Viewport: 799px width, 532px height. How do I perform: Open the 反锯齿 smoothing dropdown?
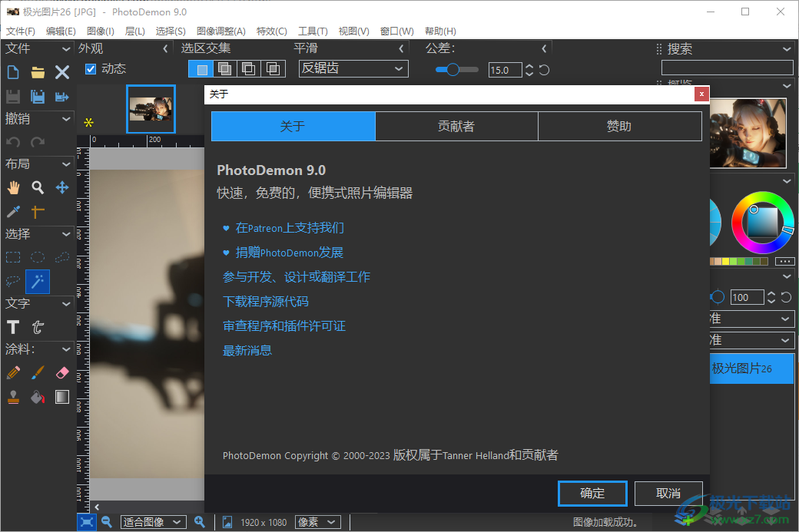point(353,69)
